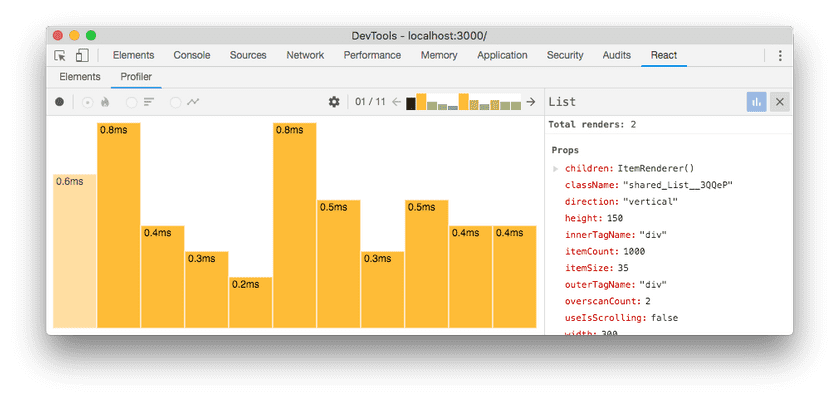The width and height of the screenshot is (840, 402).
Task: Activate the inspect element picker icon
Action: 61,56
